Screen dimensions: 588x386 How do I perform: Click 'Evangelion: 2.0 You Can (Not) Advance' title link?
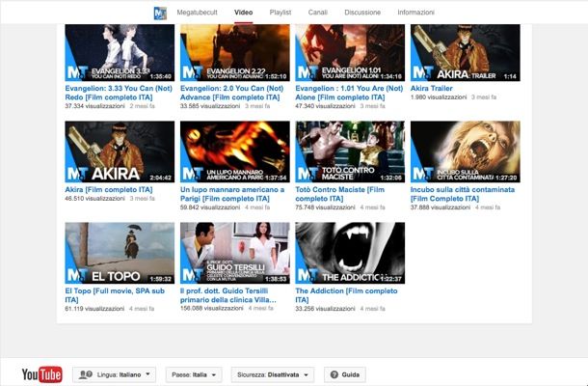tap(231, 93)
